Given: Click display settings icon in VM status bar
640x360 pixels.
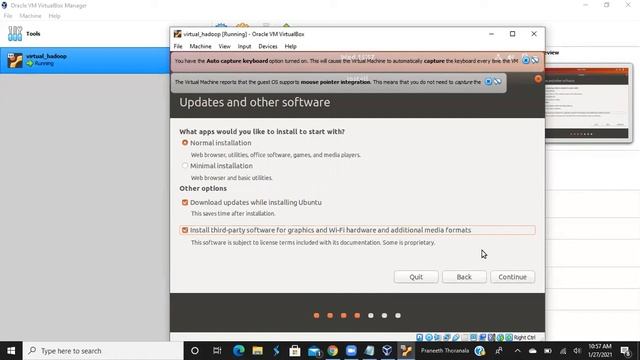Looking at the screenshot, I should [x=473, y=338].
